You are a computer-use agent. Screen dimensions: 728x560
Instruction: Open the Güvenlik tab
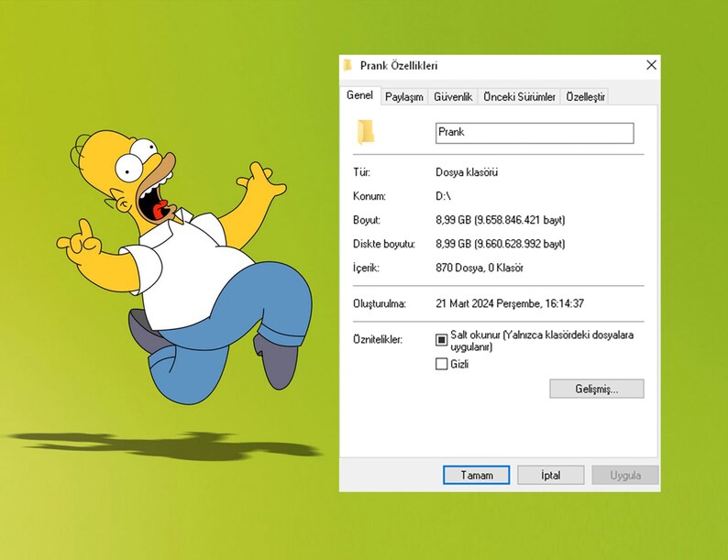pos(453,97)
